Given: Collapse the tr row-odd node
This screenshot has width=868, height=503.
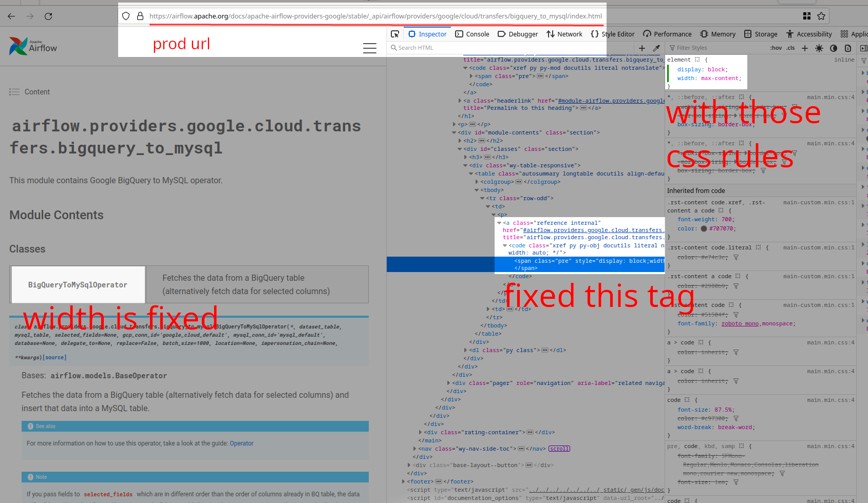Looking at the screenshot, I should point(482,198).
